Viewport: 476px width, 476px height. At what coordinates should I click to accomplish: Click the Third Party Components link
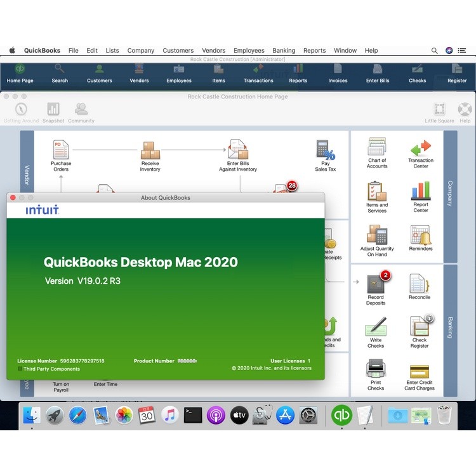click(x=52, y=369)
